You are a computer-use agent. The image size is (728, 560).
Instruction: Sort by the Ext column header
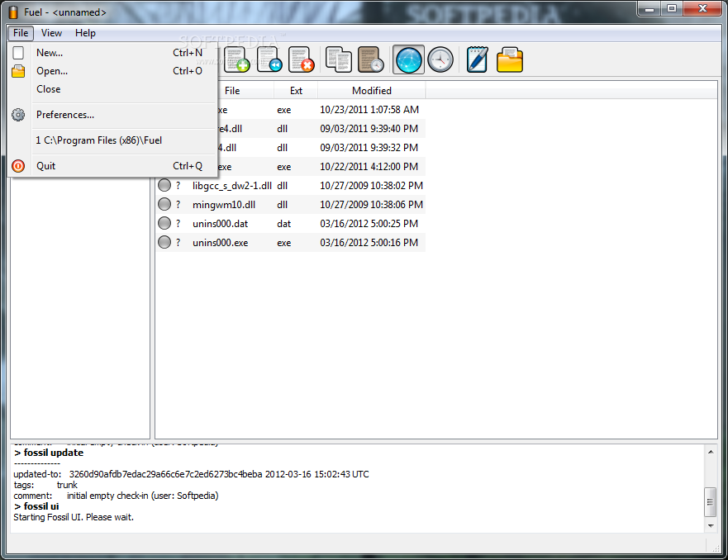click(296, 91)
